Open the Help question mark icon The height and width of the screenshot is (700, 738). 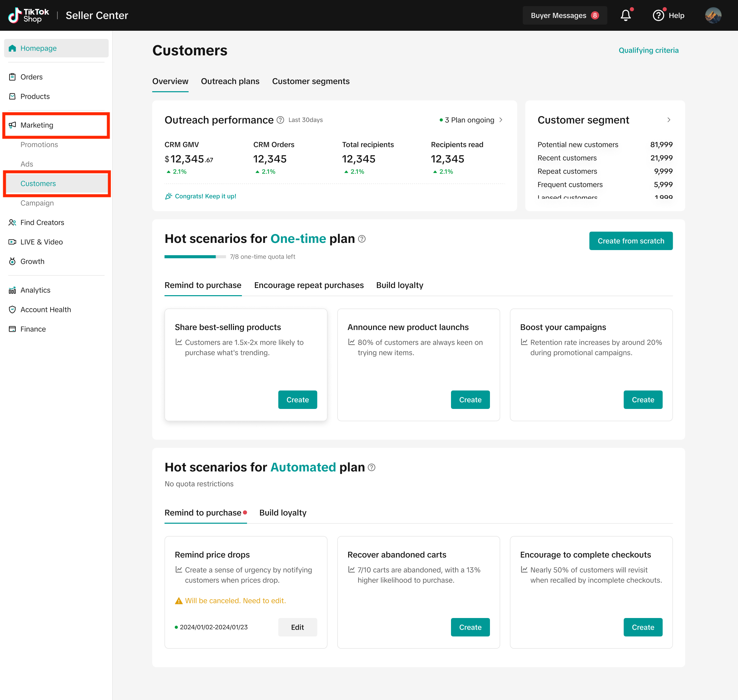coord(658,15)
